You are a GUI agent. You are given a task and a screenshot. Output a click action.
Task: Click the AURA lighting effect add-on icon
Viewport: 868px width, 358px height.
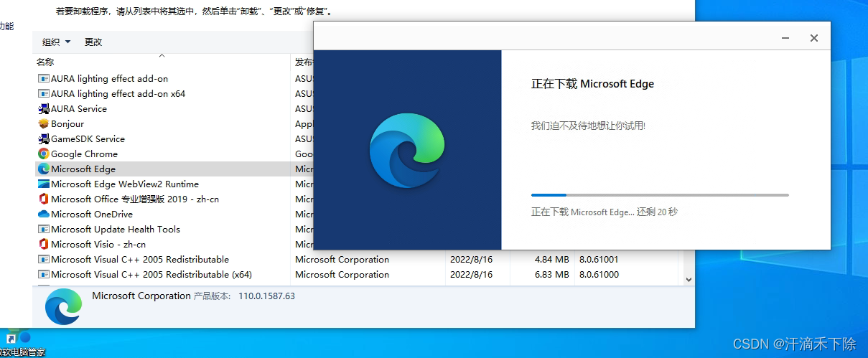(x=43, y=79)
